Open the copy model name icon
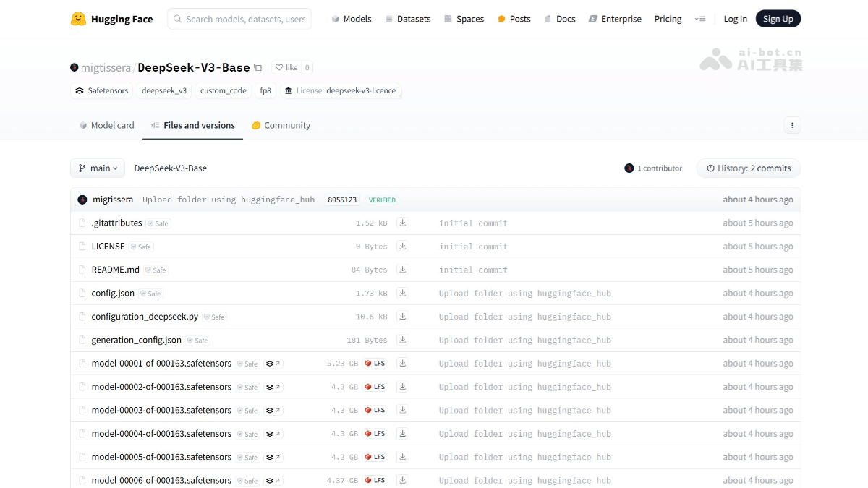 point(258,67)
